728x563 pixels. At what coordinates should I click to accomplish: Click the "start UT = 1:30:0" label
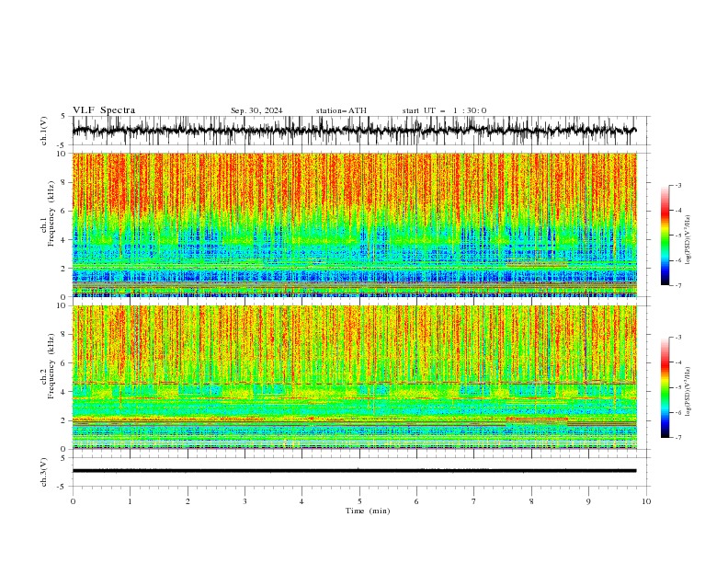[x=444, y=110]
